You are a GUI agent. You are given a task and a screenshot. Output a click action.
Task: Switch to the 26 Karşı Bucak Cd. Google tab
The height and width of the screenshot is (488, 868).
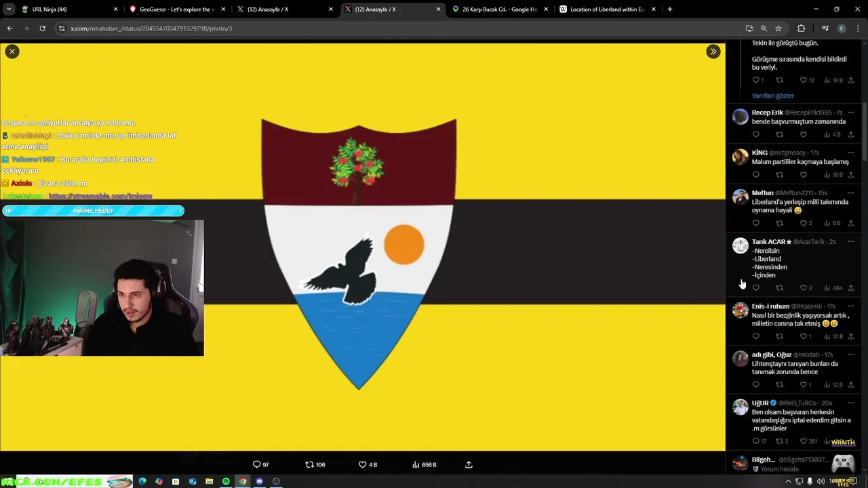499,9
